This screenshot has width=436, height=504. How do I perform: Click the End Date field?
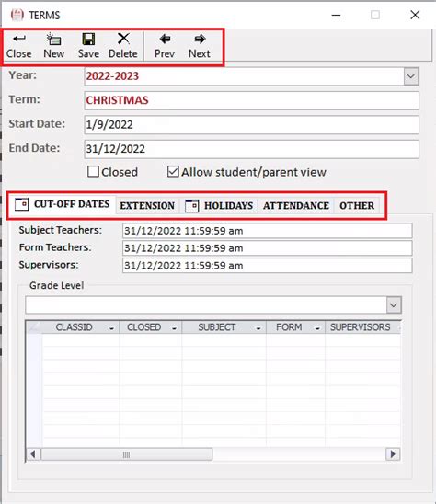click(252, 149)
